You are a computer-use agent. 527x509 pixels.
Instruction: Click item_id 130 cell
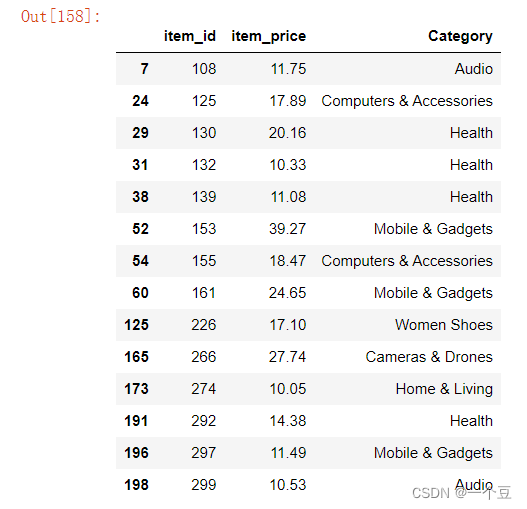(204, 133)
